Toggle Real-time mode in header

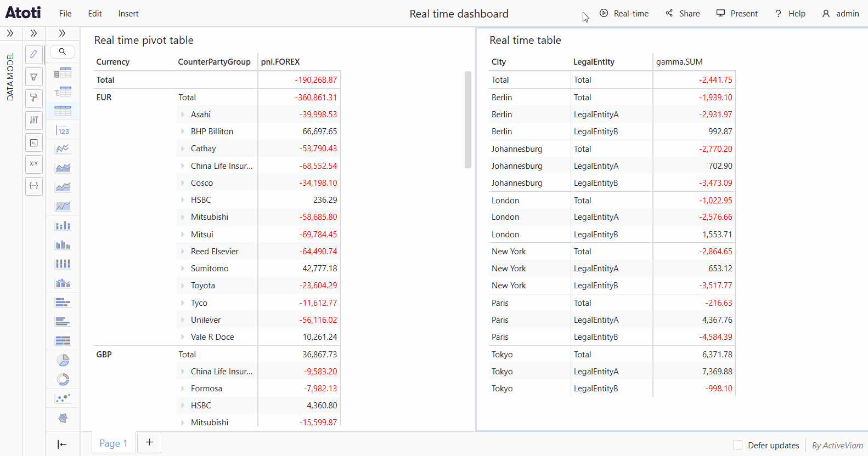(x=624, y=14)
